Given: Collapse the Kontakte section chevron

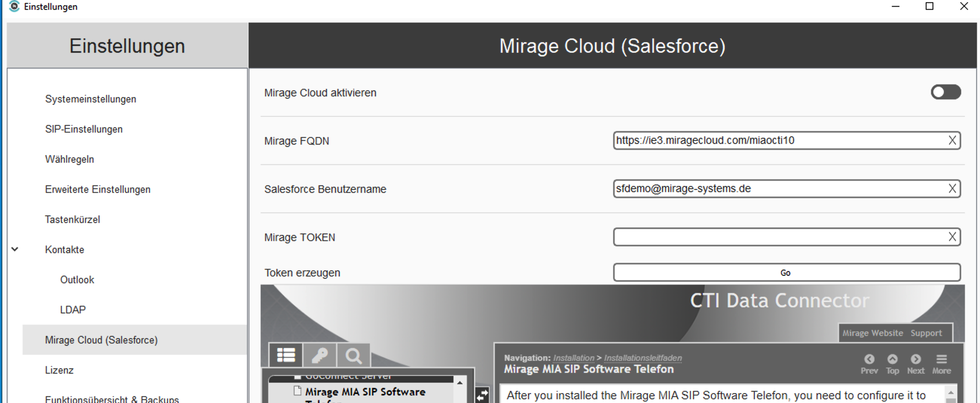Looking at the screenshot, I should [15, 249].
